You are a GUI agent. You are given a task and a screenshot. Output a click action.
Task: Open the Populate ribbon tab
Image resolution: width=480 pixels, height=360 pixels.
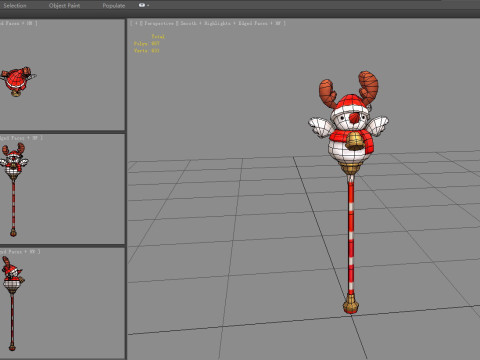pyautogui.click(x=114, y=6)
